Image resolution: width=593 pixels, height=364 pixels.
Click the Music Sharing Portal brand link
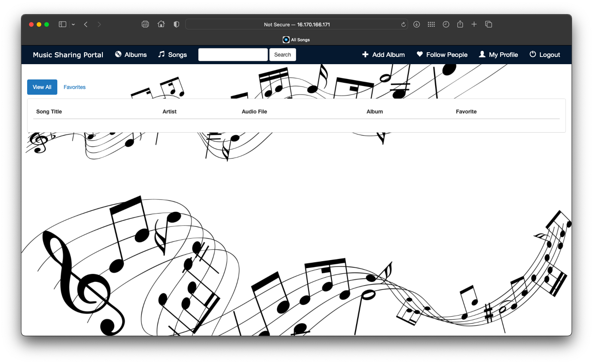click(68, 55)
